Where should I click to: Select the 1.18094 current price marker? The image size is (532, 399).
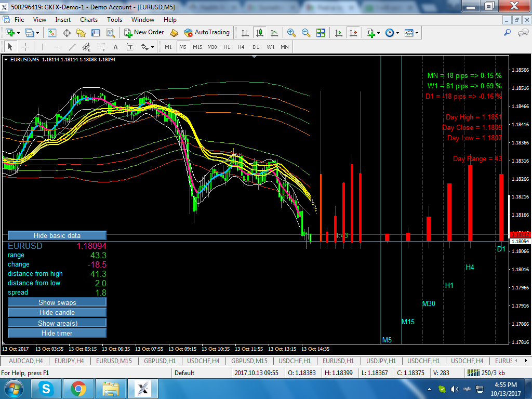click(x=520, y=241)
